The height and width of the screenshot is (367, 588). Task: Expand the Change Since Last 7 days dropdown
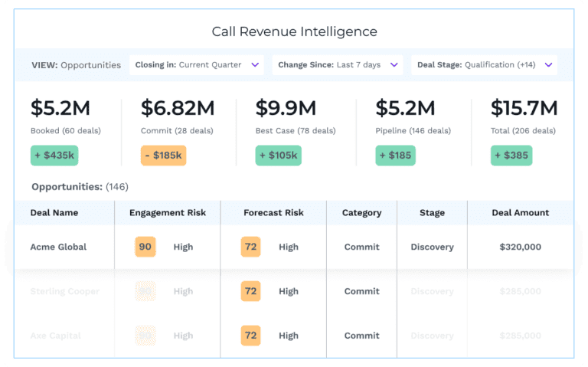pos(337,65)
